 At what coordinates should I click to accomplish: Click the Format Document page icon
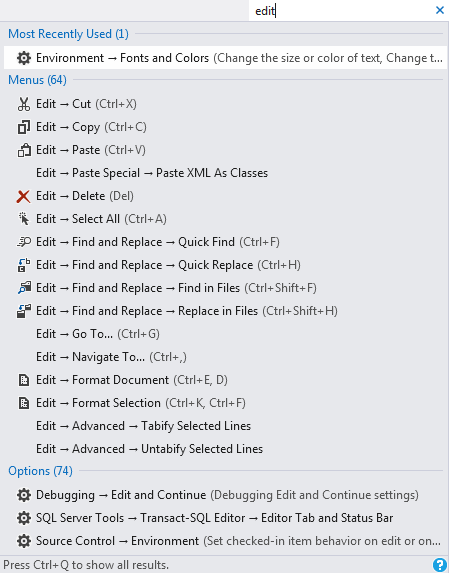[x=24, y=380]
